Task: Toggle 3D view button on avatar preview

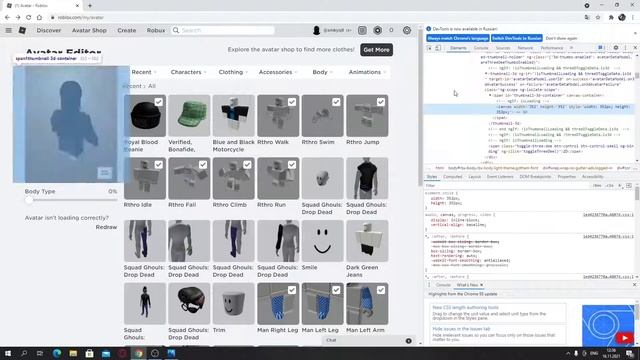Action: click(104, 172)
